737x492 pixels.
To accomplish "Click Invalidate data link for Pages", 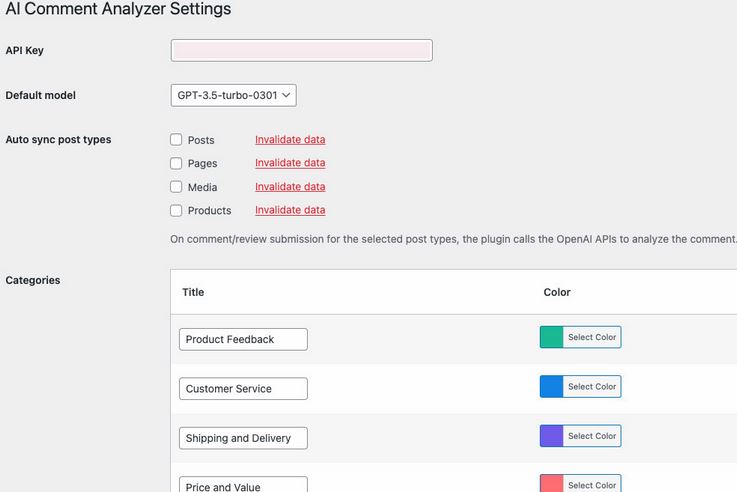I will [290, 163].
